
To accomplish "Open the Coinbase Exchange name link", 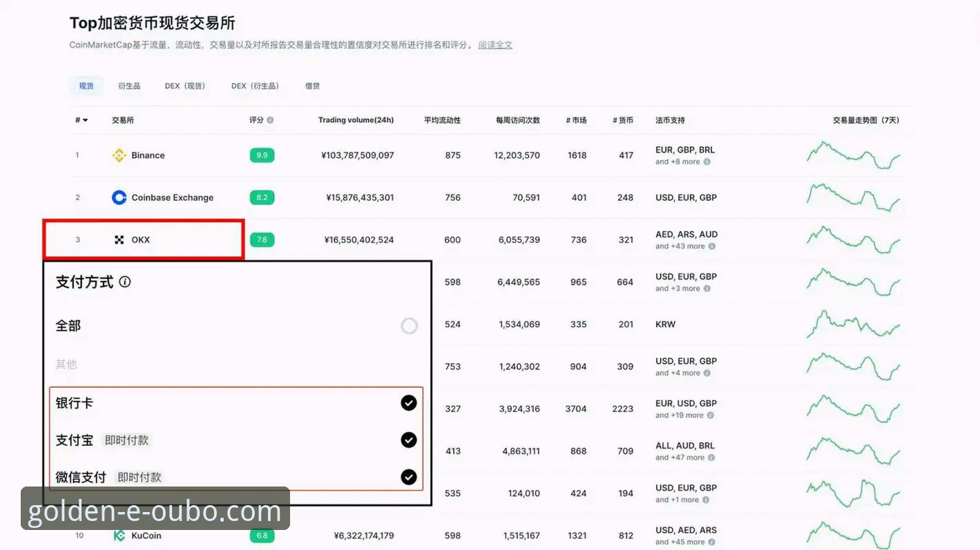I will point(173,197).
